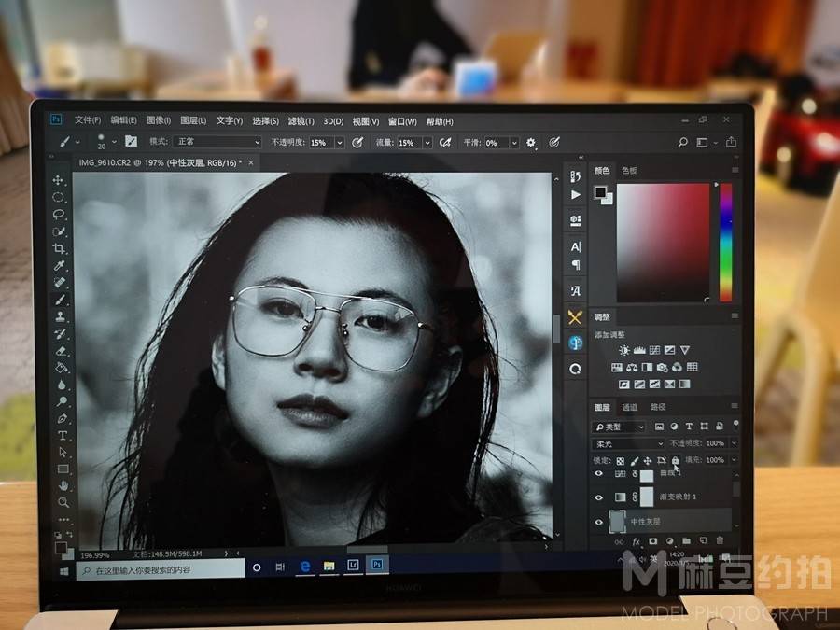
Task: Add a Brightness/Contrast adjustment
Action: click(624, 350)
